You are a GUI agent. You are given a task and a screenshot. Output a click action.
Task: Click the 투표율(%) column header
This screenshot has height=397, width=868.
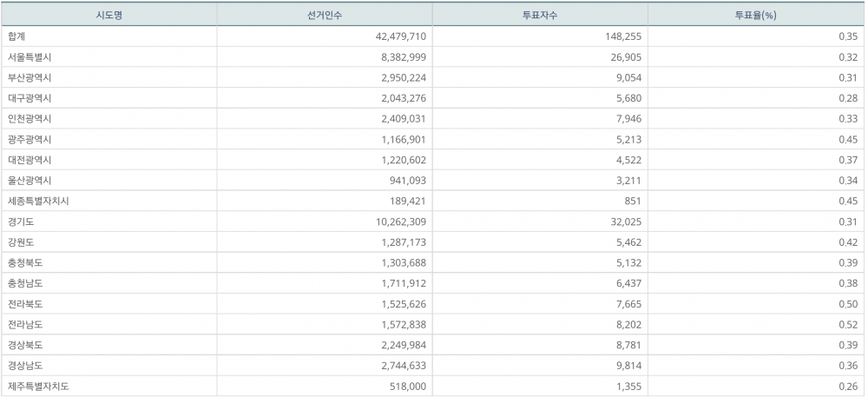point(755,15)
